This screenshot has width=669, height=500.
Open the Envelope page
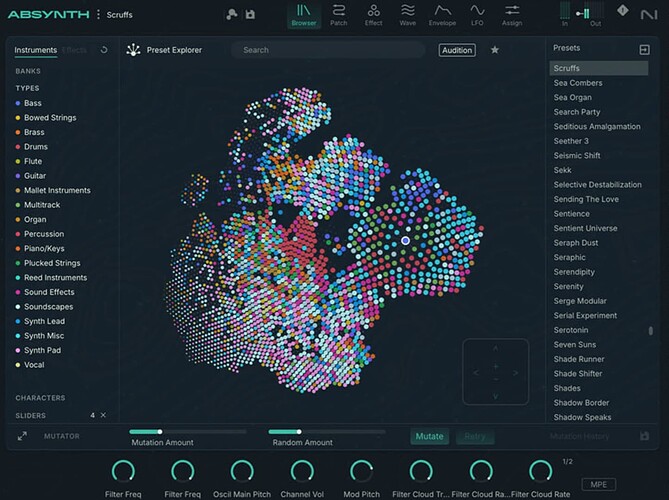pyautogui.click(x=442, y=15)
